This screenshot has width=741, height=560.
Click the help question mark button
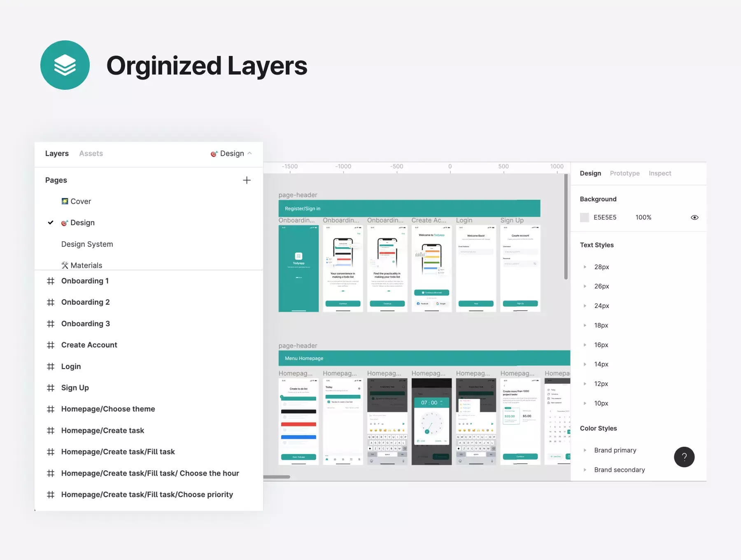[x=684, y=457]
